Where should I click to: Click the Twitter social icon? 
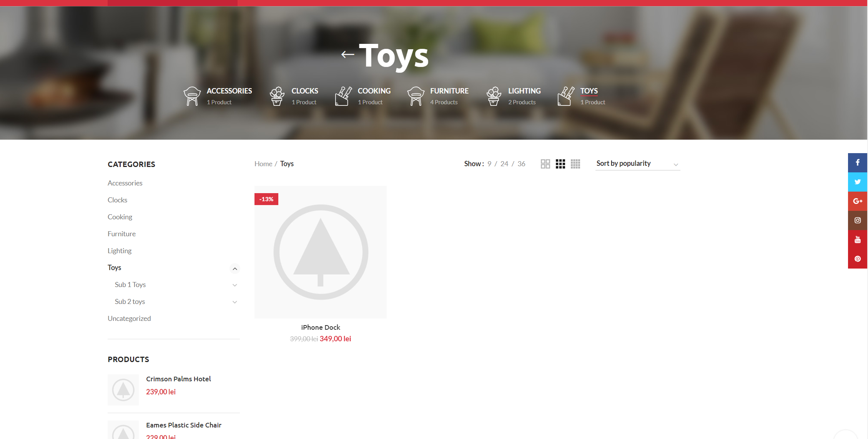tap(857, 182)
